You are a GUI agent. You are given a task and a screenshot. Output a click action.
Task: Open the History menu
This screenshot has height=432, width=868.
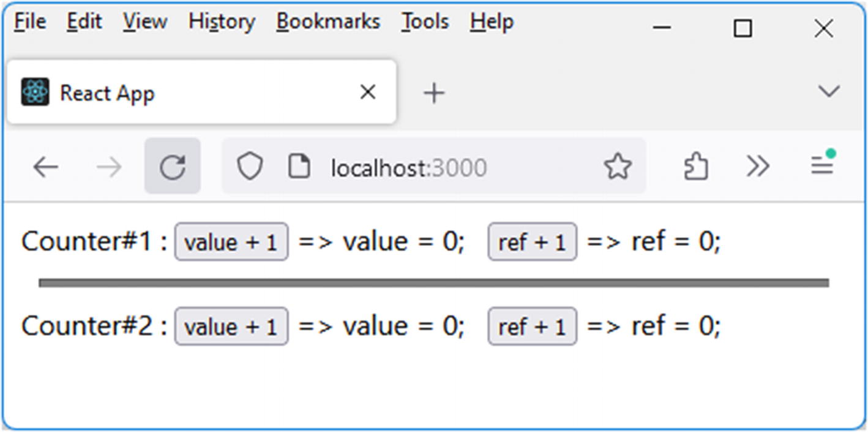click(222, 22)
